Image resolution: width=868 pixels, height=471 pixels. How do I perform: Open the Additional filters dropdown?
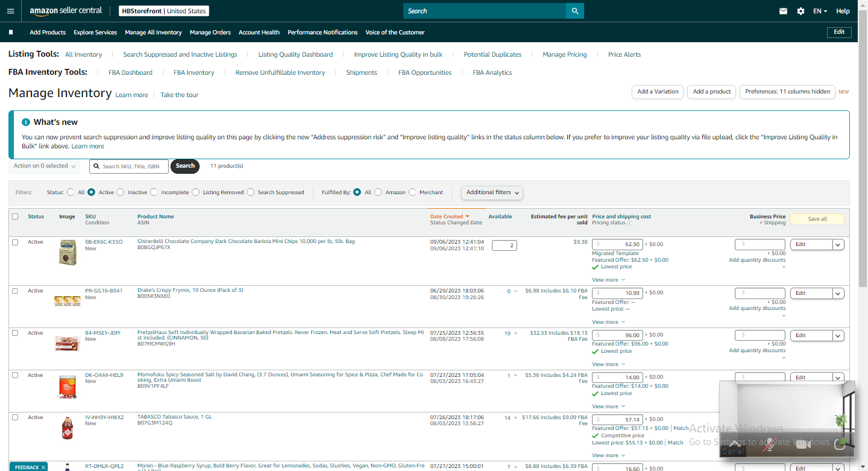492,192
